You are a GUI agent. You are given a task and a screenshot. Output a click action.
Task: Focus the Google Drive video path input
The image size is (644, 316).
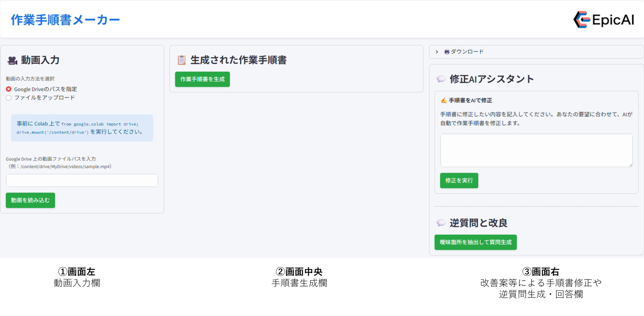coord(82,180)
